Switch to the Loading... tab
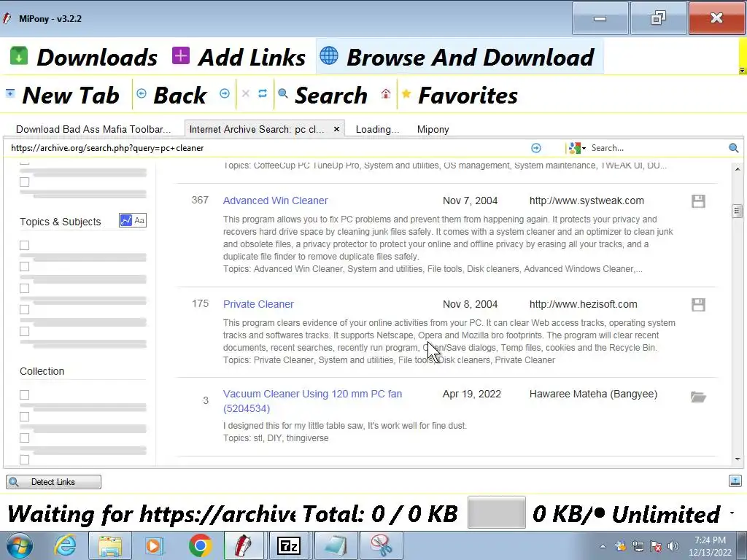 [377, 129]
